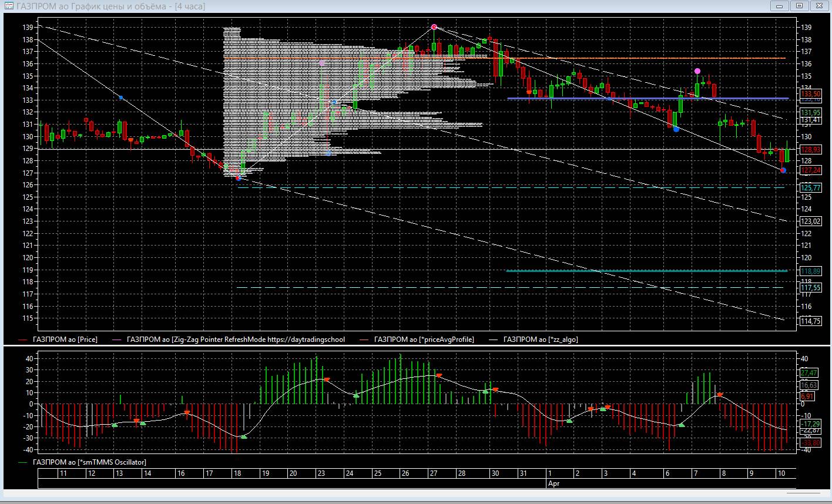The height and width of the screenshot is (504, 832).
Task: Click the red oscillator arrow on the 27th
Action: coord(438,375)
